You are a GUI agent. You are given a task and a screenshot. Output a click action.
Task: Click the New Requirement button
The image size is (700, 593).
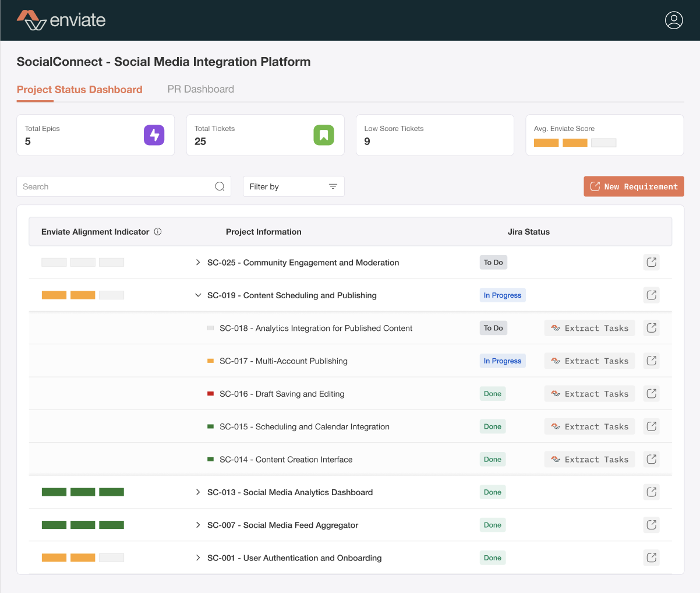tap(634, 186)
